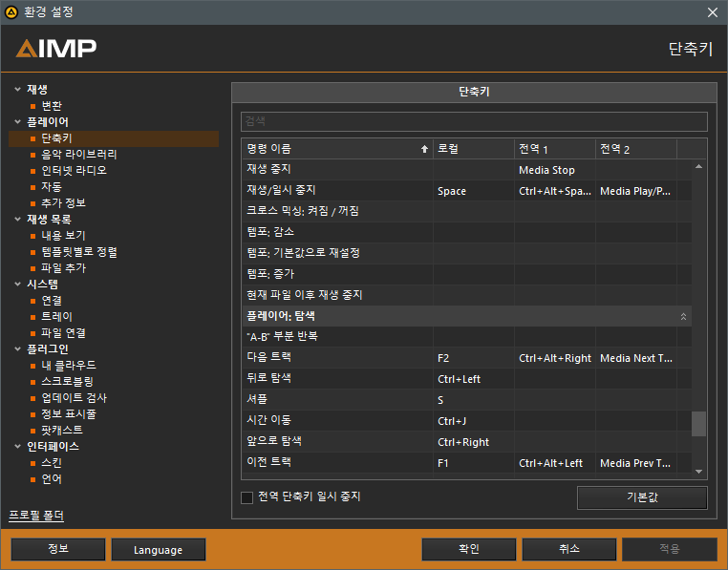Open the 추가 정보 settings page
This screenshot has width=728, height=570.
(64, 203)
